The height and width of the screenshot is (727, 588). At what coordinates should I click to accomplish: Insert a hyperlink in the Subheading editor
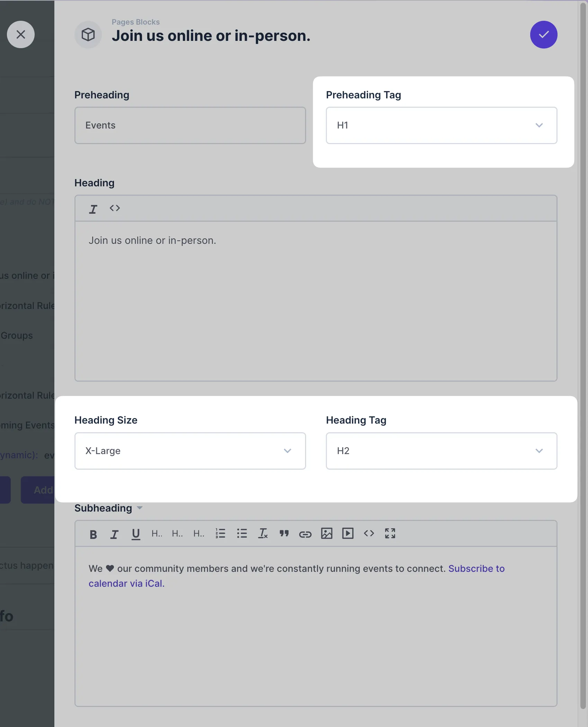click(x=305, y=533)
